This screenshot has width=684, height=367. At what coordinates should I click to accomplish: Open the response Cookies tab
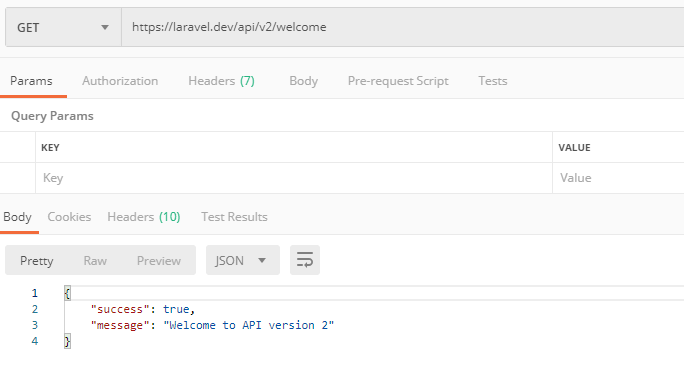(x=69, y=217)
